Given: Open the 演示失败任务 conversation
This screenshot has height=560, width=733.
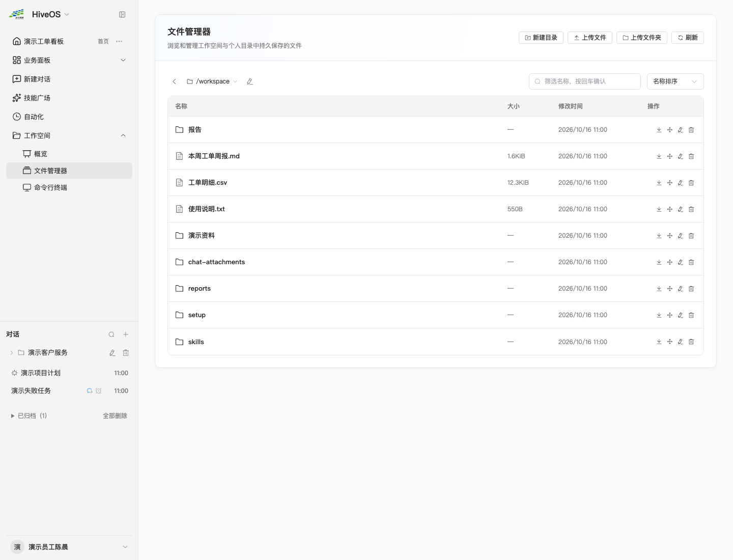Looking at the screenshot, I should (x=69, y=391).
